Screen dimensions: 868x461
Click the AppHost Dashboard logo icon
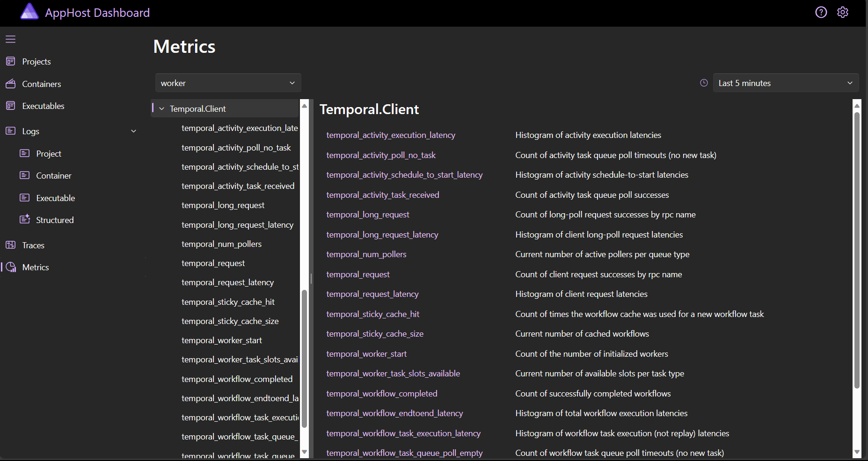coord(29,12)
